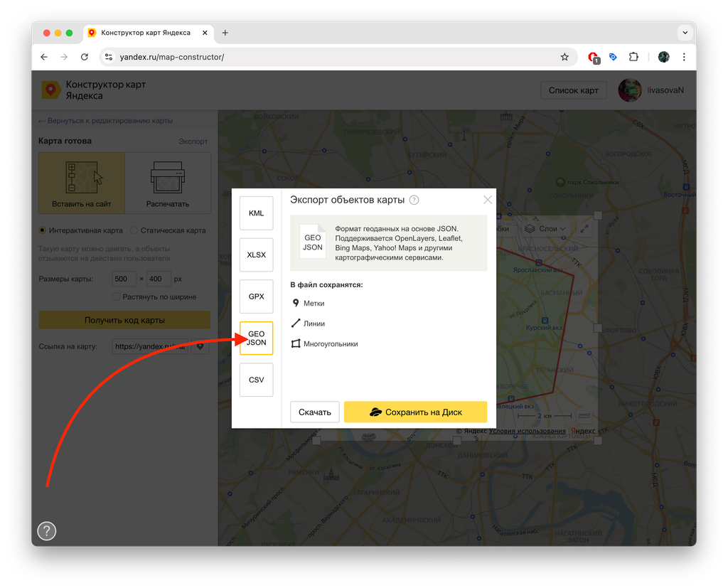Click the Линии label in the export list
728x588 pixels.
(314, 324)
